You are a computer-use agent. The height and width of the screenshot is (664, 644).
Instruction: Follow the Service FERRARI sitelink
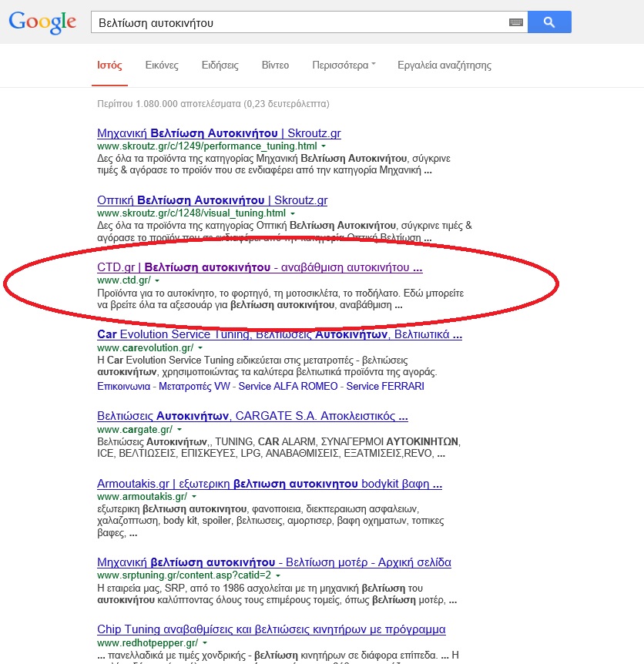(385, 386)
